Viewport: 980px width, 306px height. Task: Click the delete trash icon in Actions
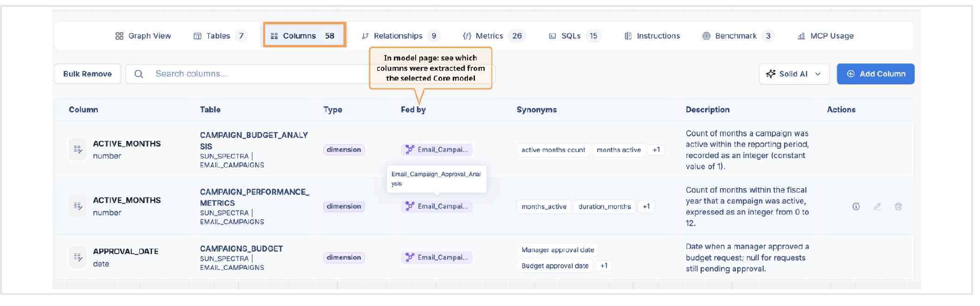click(898, 206)
